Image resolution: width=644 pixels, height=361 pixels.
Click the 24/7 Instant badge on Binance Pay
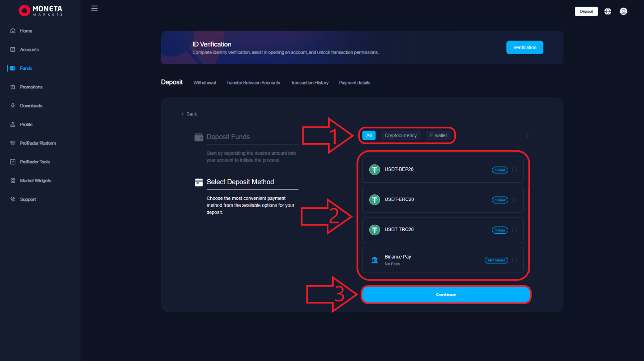pyautogui.click(x=496, y=260)
